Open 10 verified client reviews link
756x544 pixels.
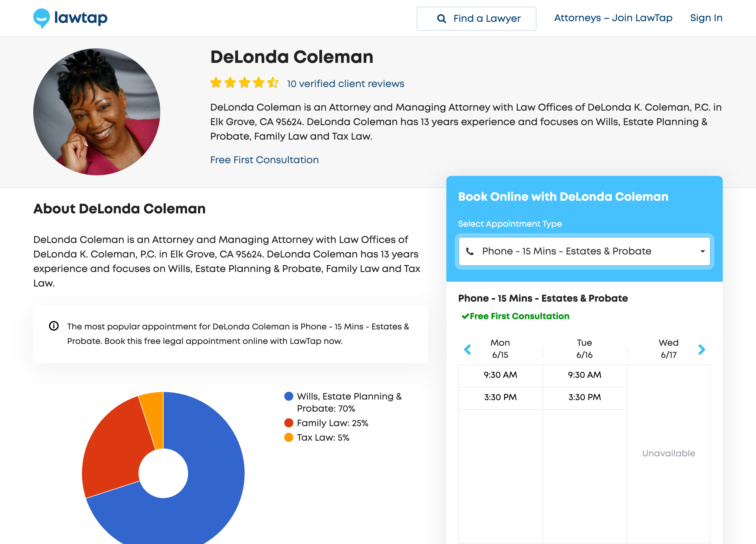point(345,84)
